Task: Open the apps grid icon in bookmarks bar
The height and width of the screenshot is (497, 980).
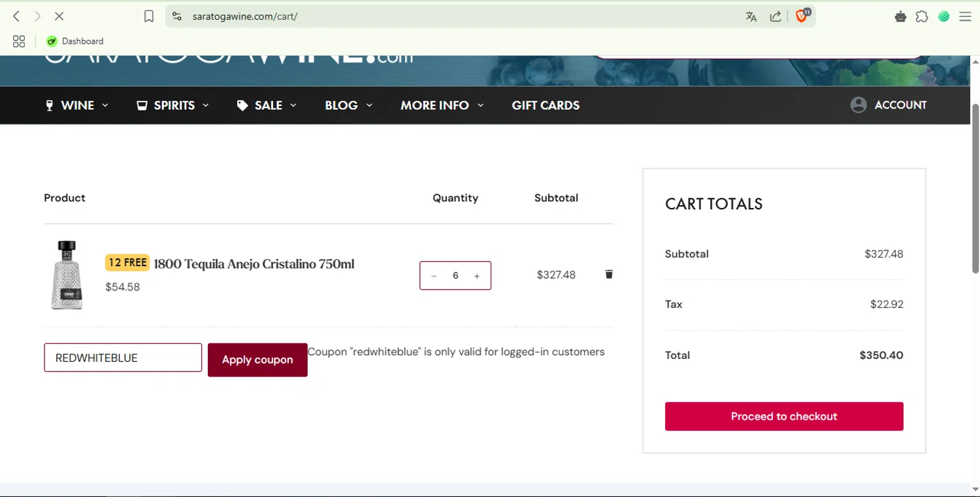Action: (19, 41)
